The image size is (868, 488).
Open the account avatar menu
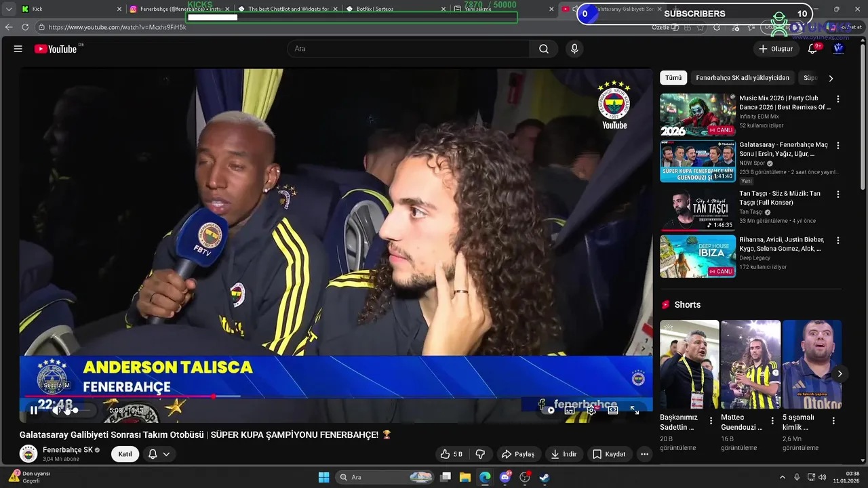839,49
